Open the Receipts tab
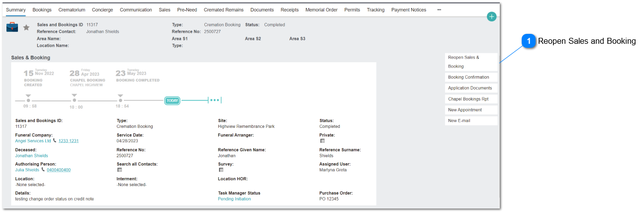 pyautogui.click(x=289, y=9)
